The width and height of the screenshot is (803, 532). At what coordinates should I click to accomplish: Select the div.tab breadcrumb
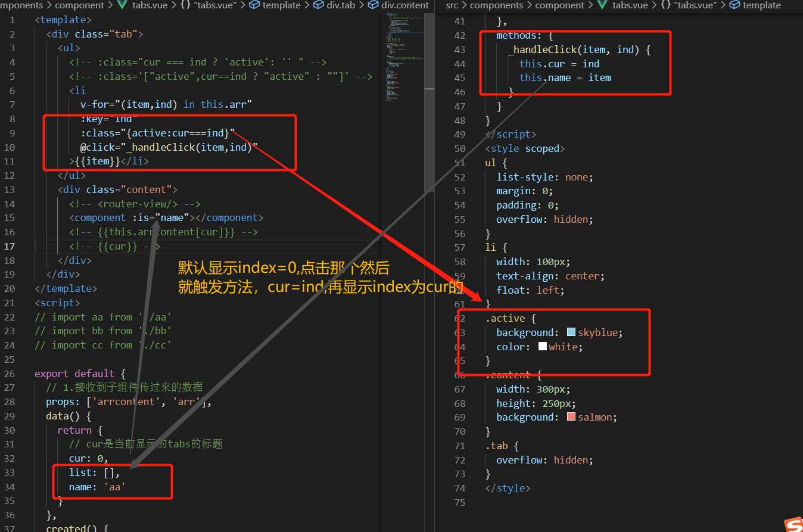pyautogui.click(x=335, y=5)
